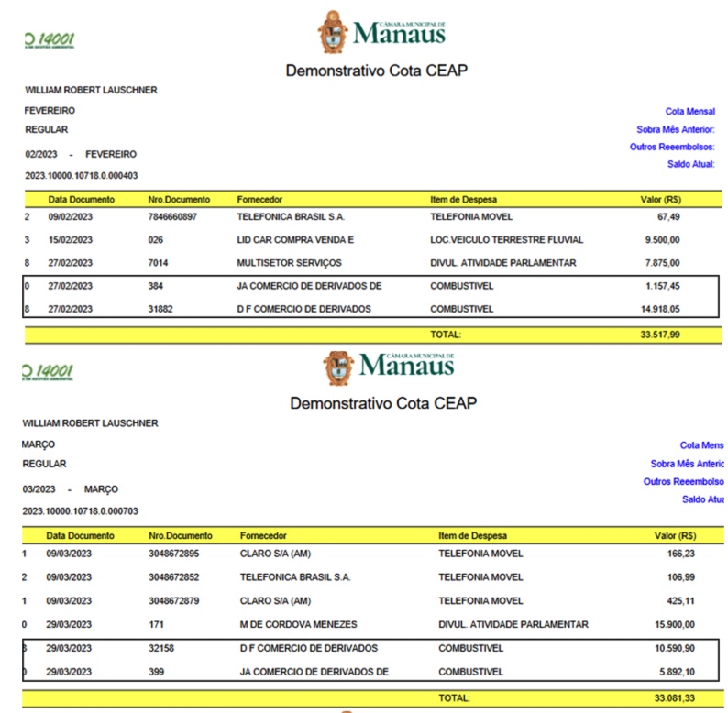Click the blue Cota Mensal label in the February section

(689, 112)
